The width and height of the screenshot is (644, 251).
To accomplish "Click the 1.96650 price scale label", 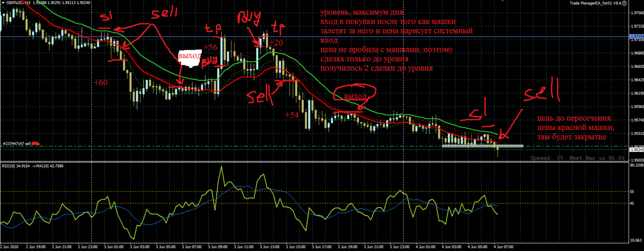I will tap(637, 66).
